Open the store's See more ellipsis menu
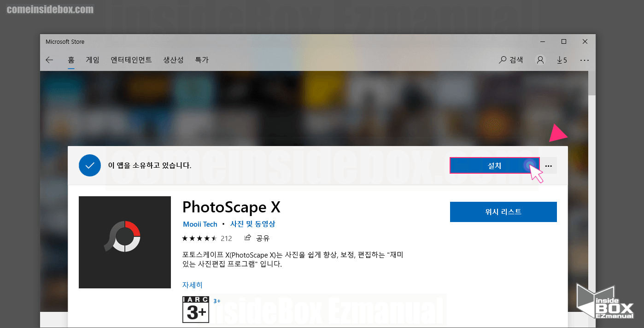644x328 pixels. pos(585,60)
